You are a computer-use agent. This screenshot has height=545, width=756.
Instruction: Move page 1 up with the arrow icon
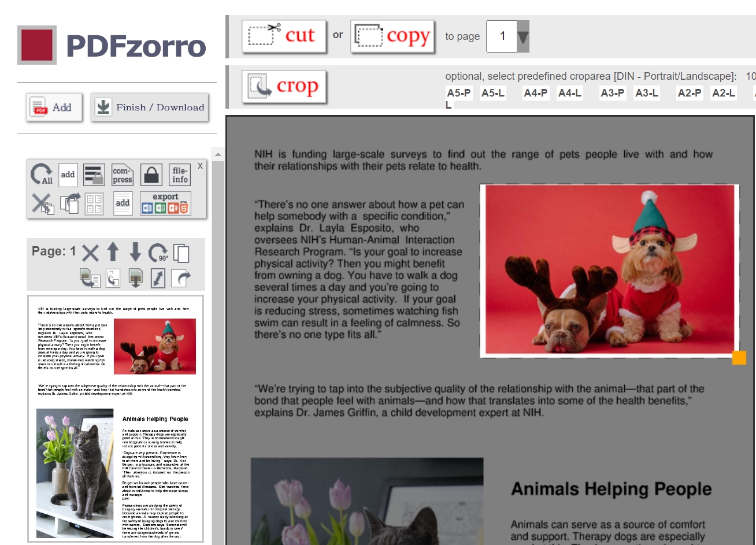pos(112,252)
